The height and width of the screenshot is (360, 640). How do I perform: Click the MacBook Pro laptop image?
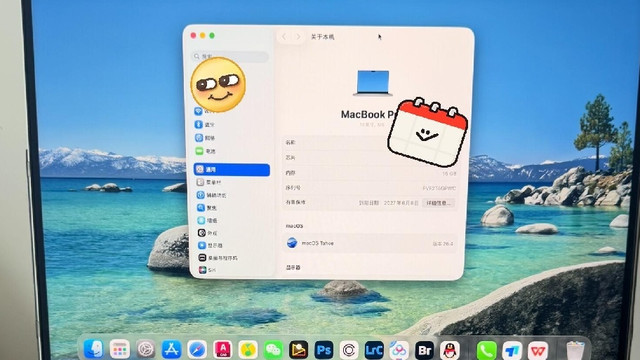373,83
